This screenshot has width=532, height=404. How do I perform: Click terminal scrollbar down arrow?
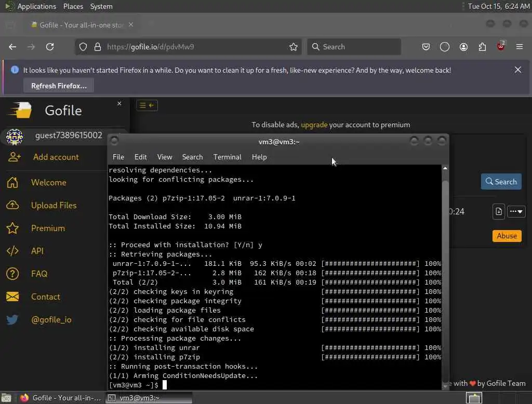click(x=445, y=386)
